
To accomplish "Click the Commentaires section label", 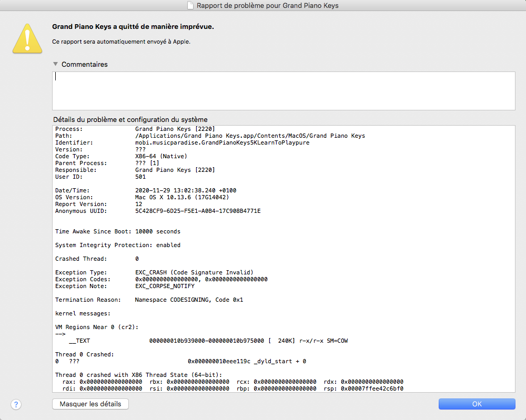I will (84, 64).
